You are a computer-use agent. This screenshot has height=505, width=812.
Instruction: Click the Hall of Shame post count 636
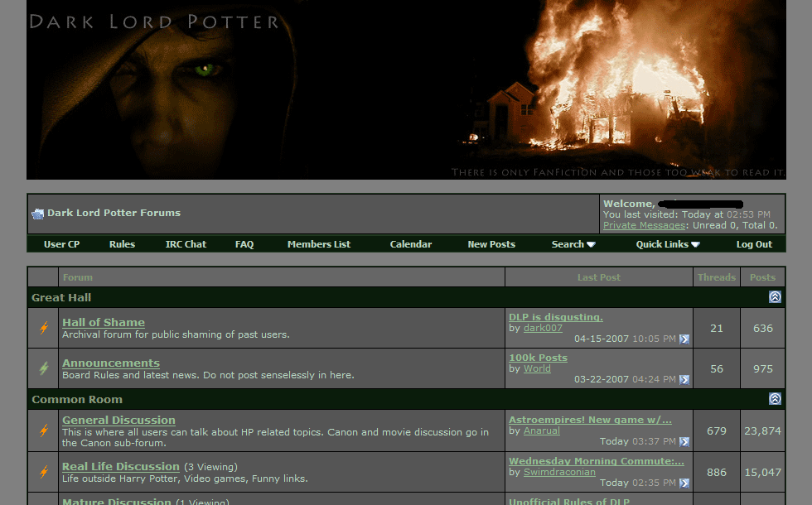pyautogui.click(x=763, y=328)
